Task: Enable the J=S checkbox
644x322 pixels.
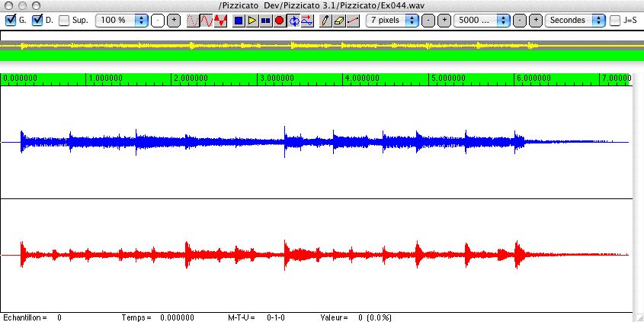Action: tap(614, 21)
